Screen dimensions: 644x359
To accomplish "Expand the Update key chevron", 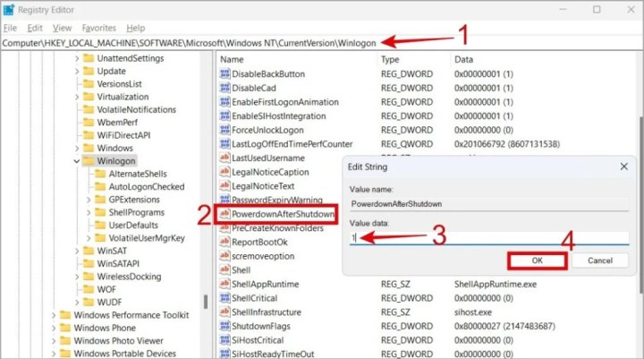I will 77,71.
